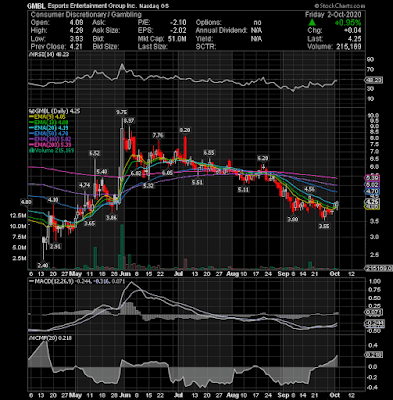Viewport: 393px width, 400px height.
Task: Click the P/E value -2.10
Action: click(x=179, y=23)
